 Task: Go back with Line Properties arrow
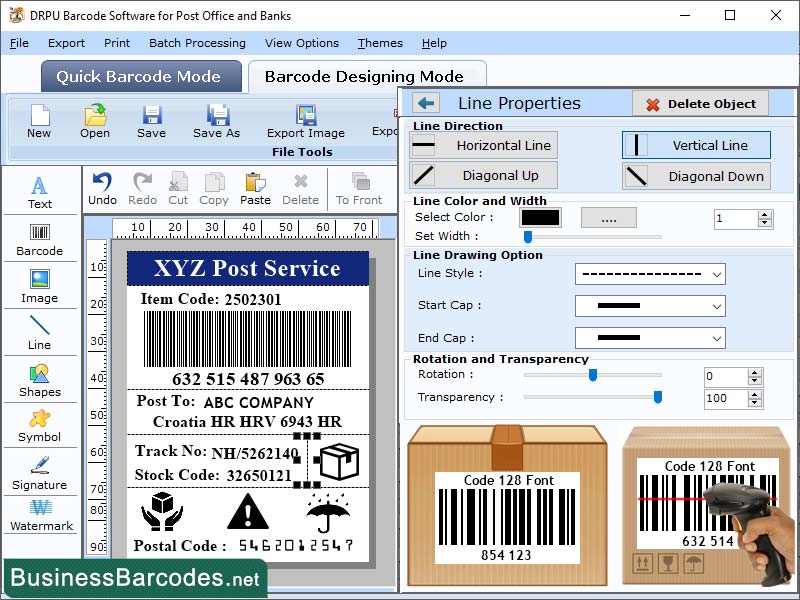pyautogui.click(x=426, y=103)
